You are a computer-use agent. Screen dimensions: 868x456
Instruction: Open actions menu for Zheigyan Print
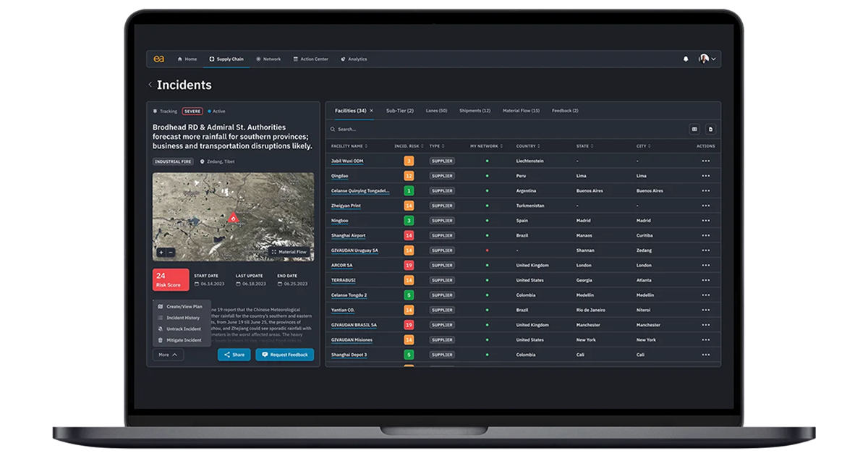tap(706, 206)
